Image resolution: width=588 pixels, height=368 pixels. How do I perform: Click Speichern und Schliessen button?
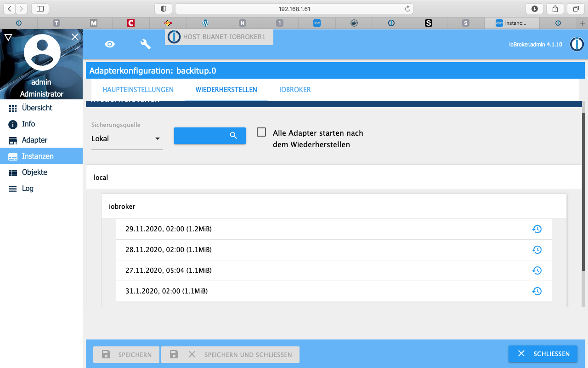coord(230,355)
